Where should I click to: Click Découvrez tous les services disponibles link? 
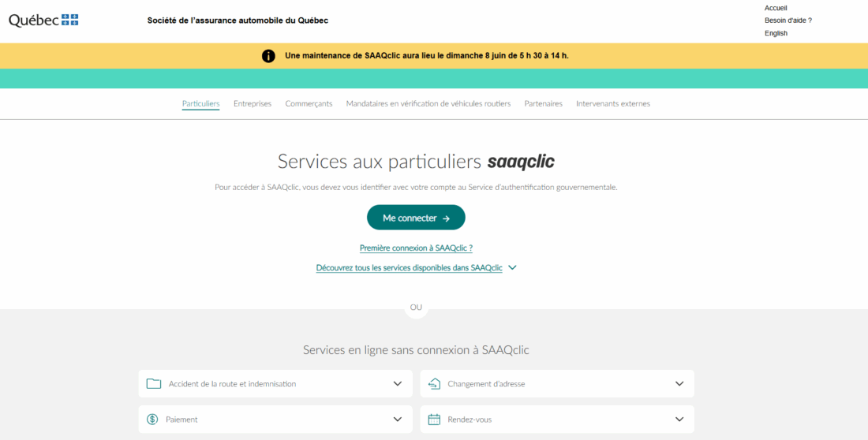409,268
